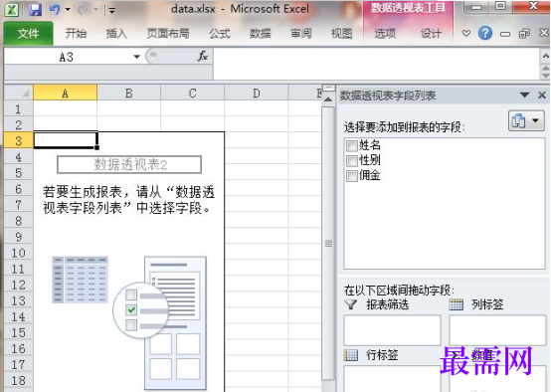Click the redo arrow icon
The image size is (551, 392).
pos(83,10)
